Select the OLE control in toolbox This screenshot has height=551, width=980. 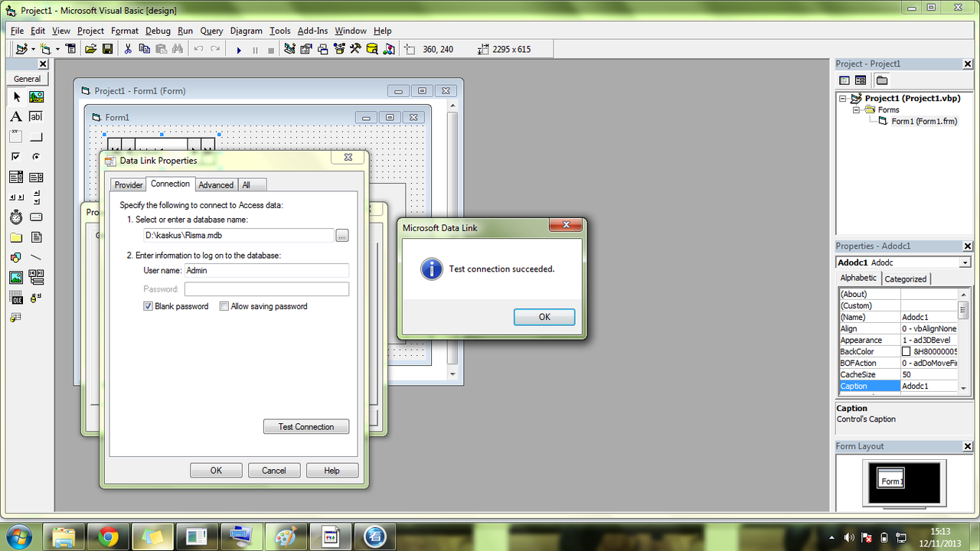tap(16, 297)
